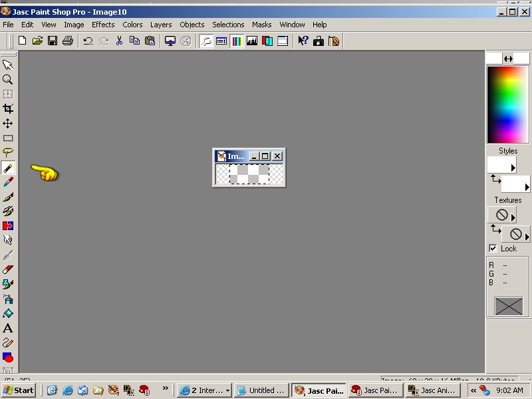Select the Zoom magnifier tool
The width and height of the screenshot is (532, 399).
tap(8, 79)
